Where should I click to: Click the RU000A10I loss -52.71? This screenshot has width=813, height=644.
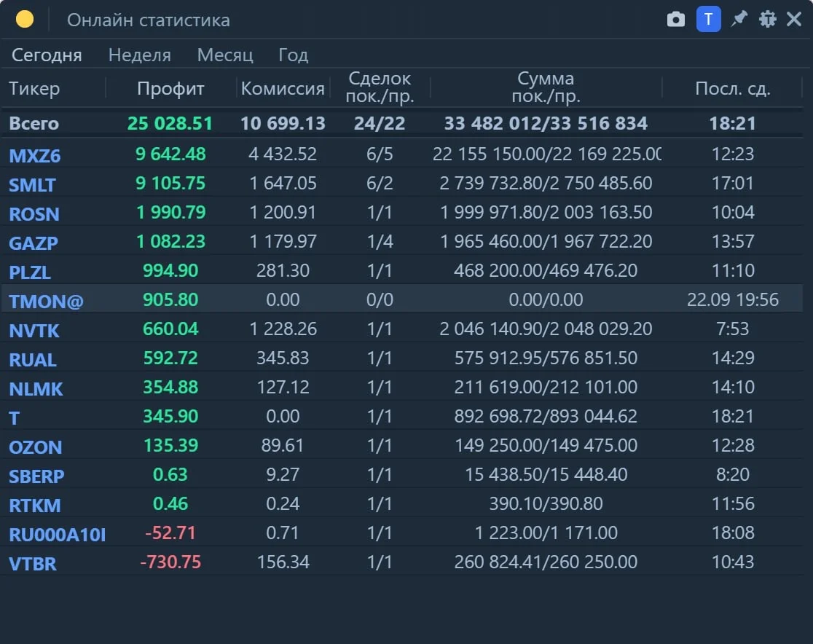click(x=170, y=533)
